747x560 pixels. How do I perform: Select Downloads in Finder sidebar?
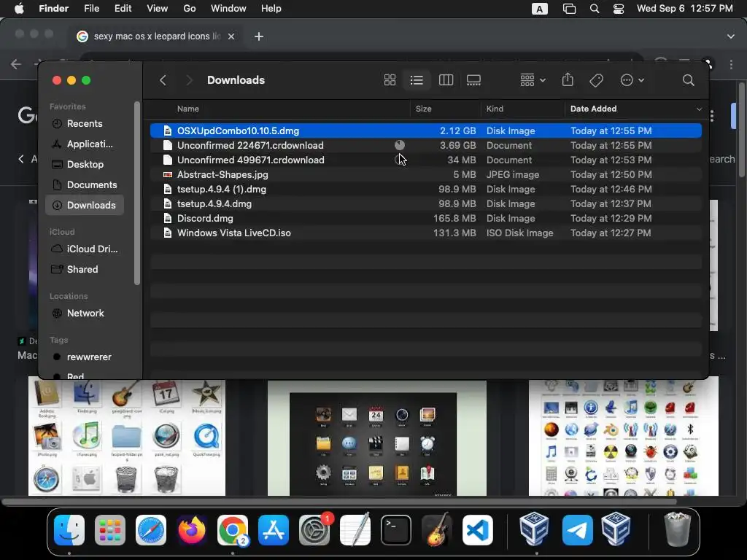pos(85,205)
